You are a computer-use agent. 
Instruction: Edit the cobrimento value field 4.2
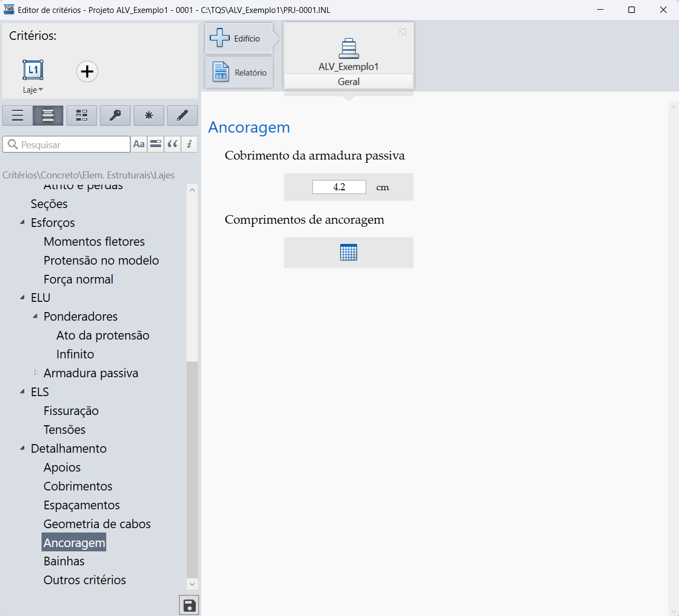pos(339,187)
